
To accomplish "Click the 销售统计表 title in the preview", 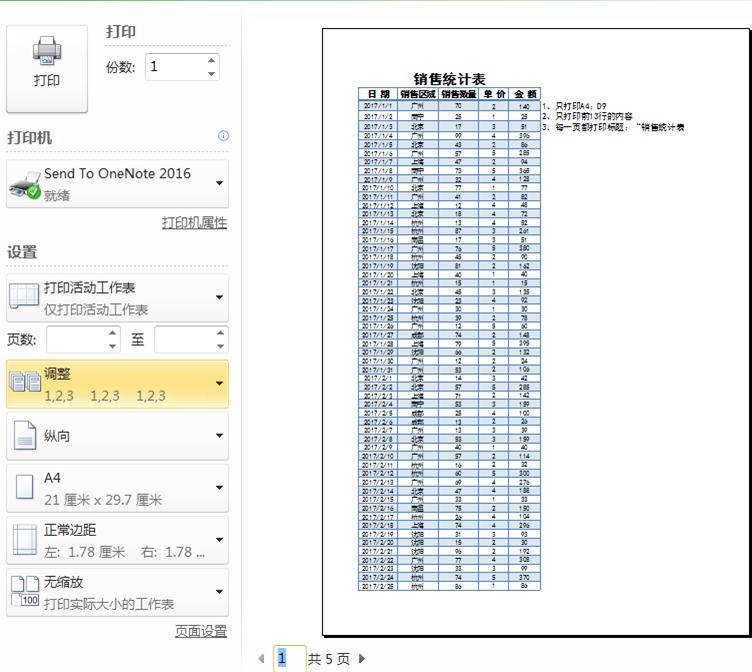I will click(449, 79).
